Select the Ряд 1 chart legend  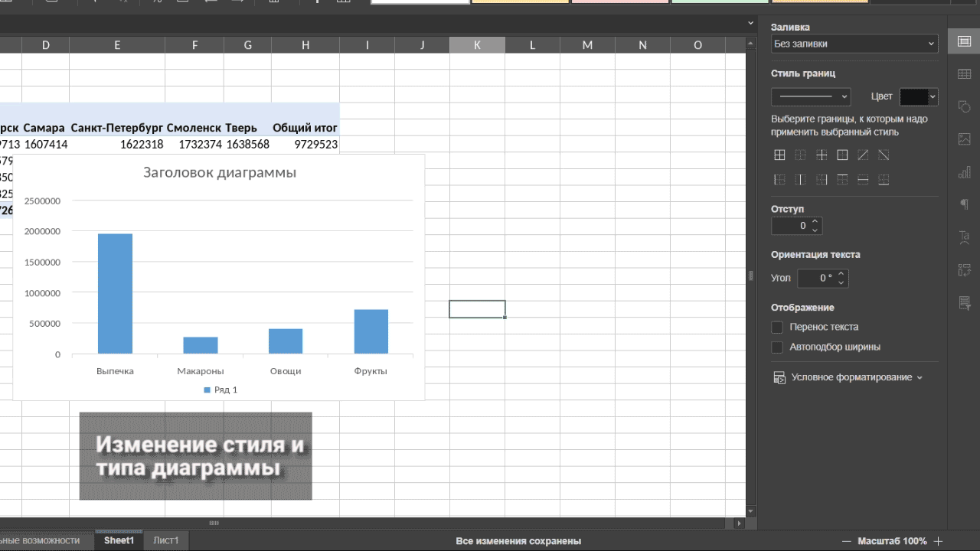220,390
